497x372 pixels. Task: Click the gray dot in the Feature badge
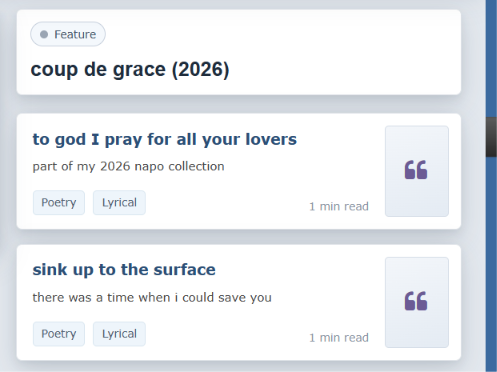[x=44, y=34]
